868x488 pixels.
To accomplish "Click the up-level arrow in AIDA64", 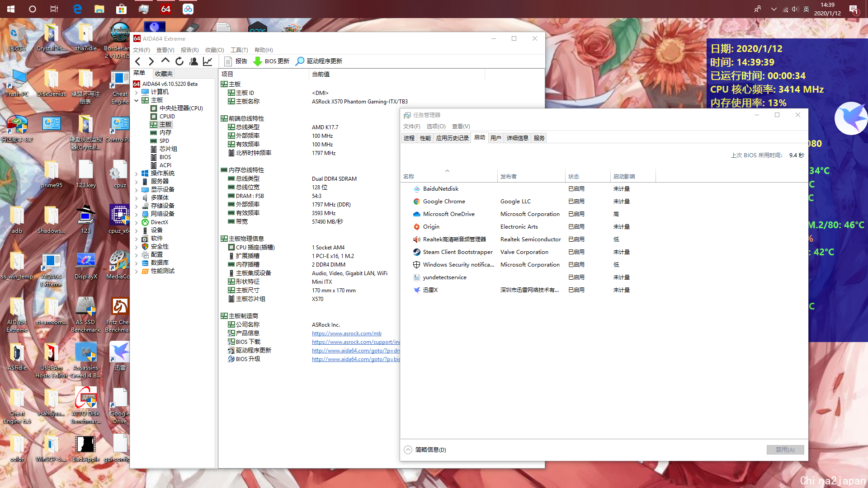I will [x=165, y=61].
